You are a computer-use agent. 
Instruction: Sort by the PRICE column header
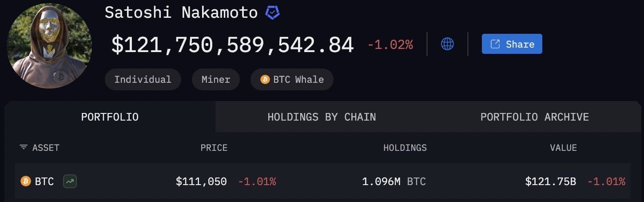pyautogui.click(x=214, y=148)
